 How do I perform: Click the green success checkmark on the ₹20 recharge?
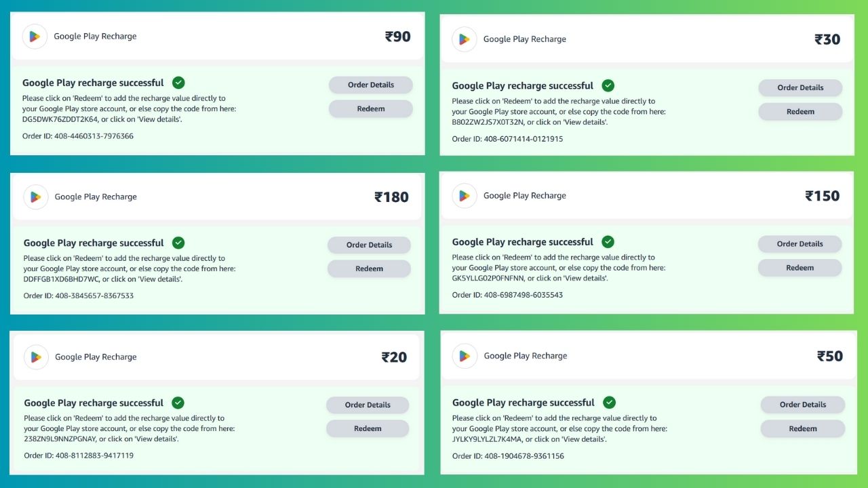click(178, 403)
